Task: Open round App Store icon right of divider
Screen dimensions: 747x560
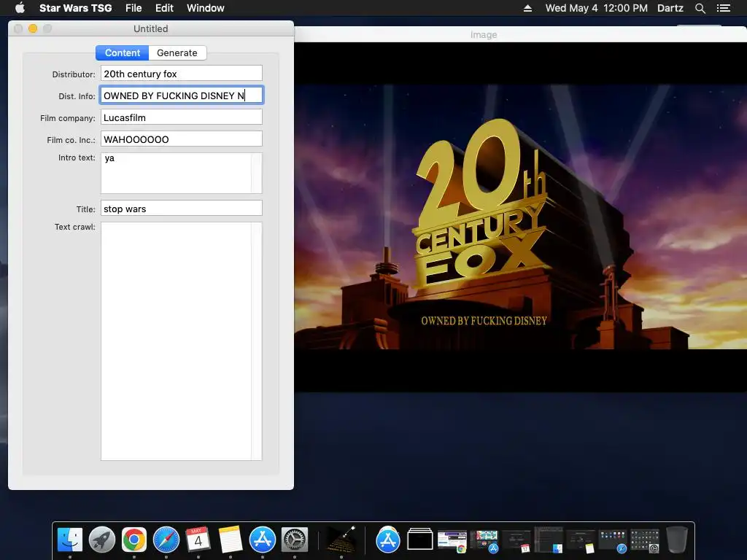Action: coord(388,540)
